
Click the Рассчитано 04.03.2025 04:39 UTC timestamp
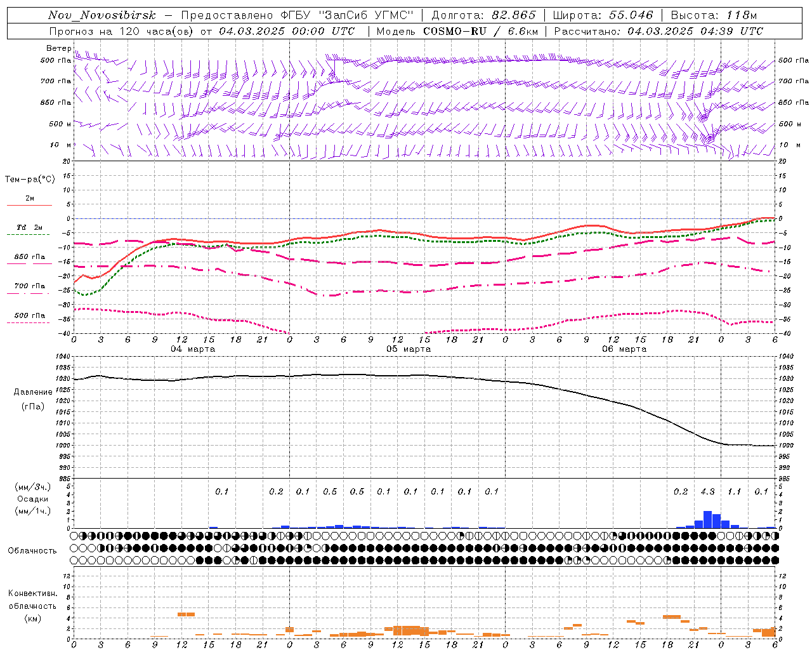click(x=658, y=31)
